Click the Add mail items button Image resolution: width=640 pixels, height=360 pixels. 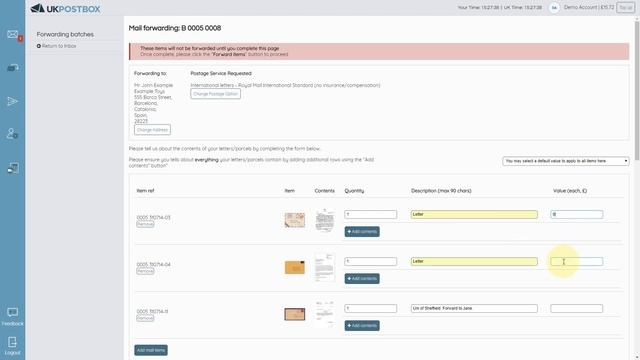click(x=151, y=350)
